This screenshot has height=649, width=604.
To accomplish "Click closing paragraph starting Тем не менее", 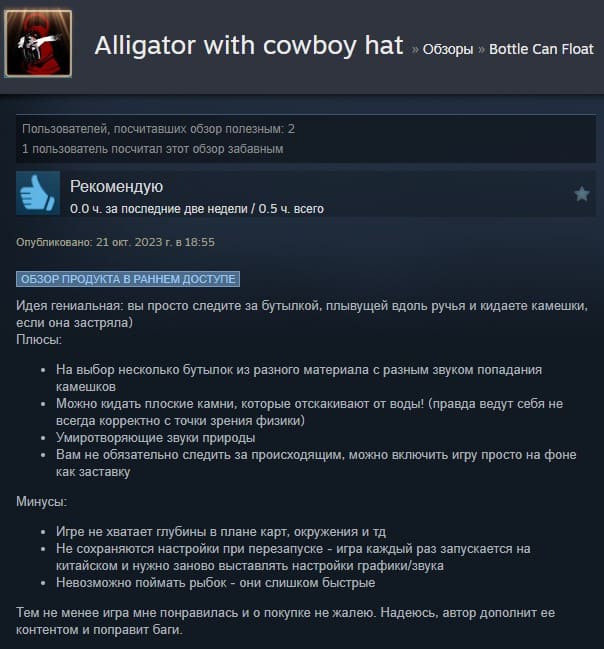I will click(286, 621).
